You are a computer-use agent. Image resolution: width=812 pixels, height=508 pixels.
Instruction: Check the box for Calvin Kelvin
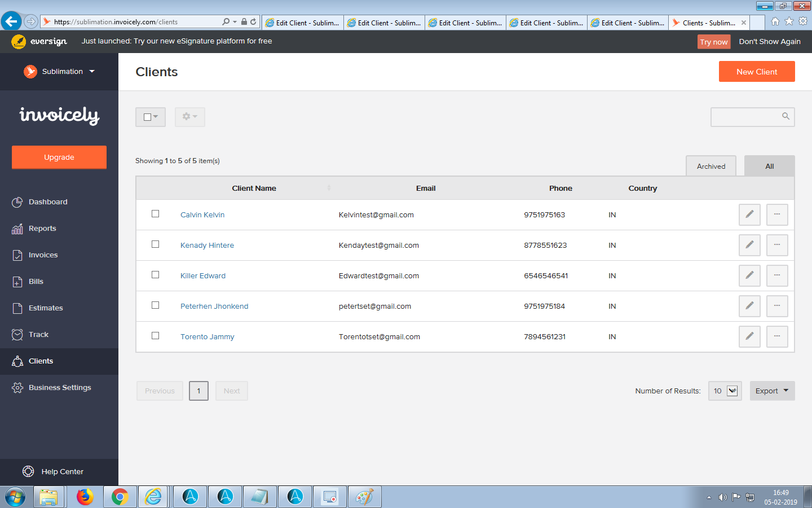(156, 214)
